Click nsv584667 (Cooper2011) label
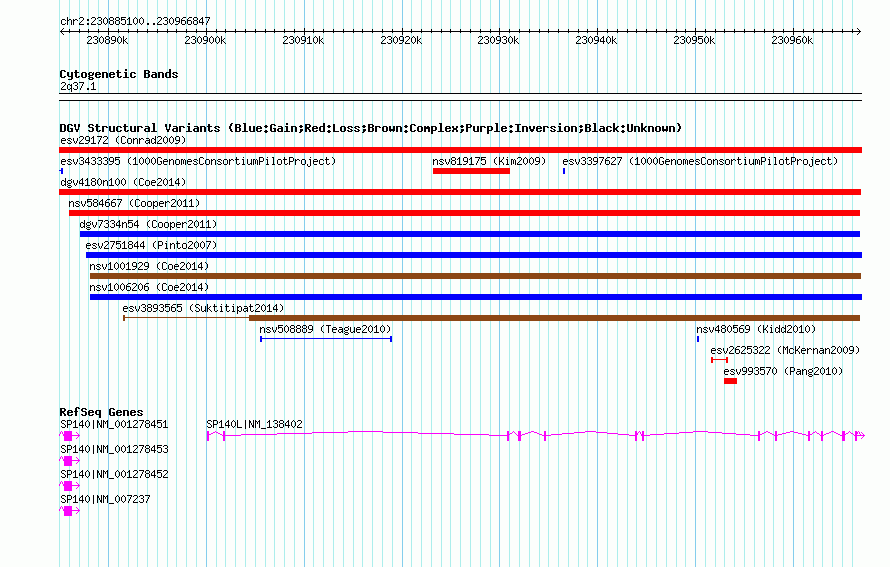The height and width of the screenshot is (567, 890). click(x=134, y=203)
